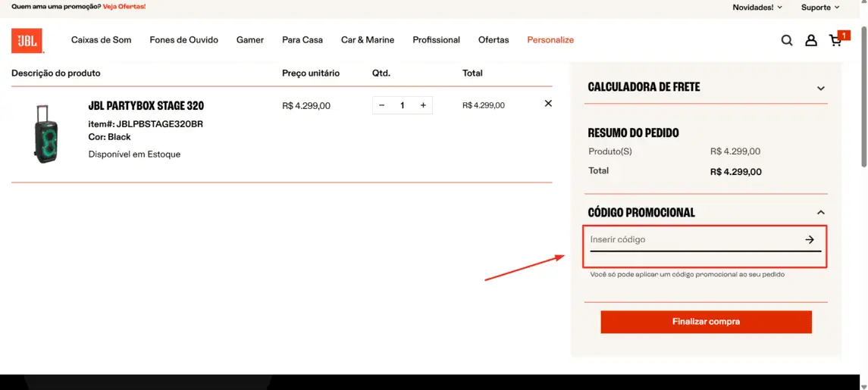Click Resumo do Pedido heading
The height and width of the screenshot is (390, 868).
tap(633, 133)
